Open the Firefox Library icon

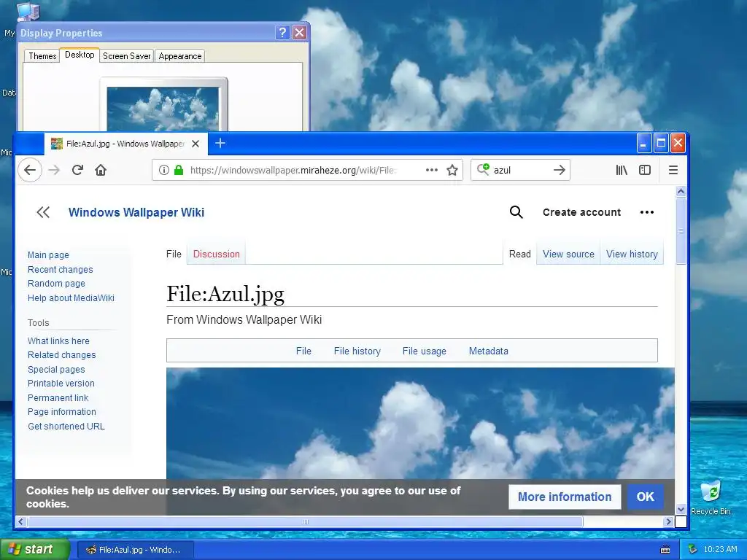pyautogui.click(x=622, y=170)
